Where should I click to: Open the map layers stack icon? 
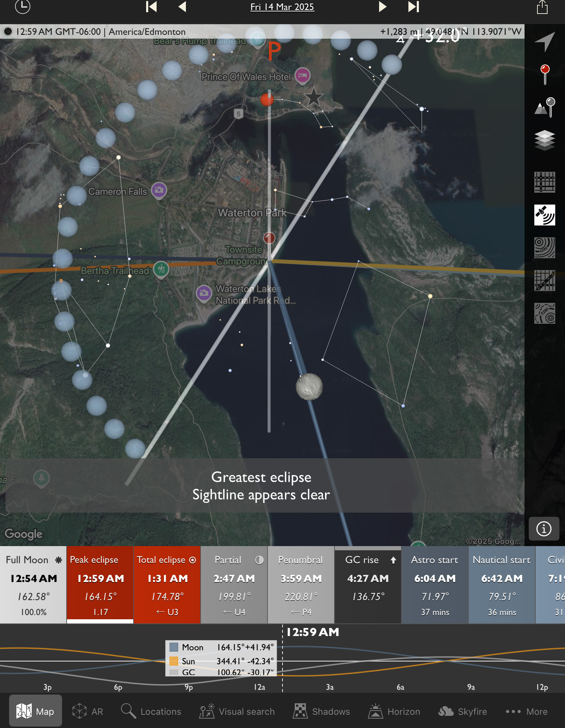(544, 140)
